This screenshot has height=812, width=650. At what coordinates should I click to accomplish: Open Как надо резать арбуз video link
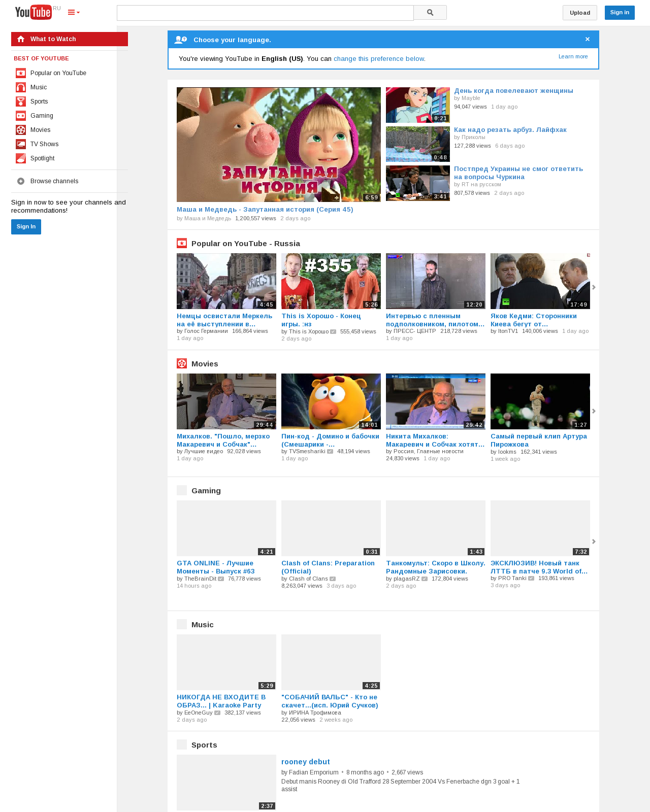pyautogui.click(x=510, y=130)
